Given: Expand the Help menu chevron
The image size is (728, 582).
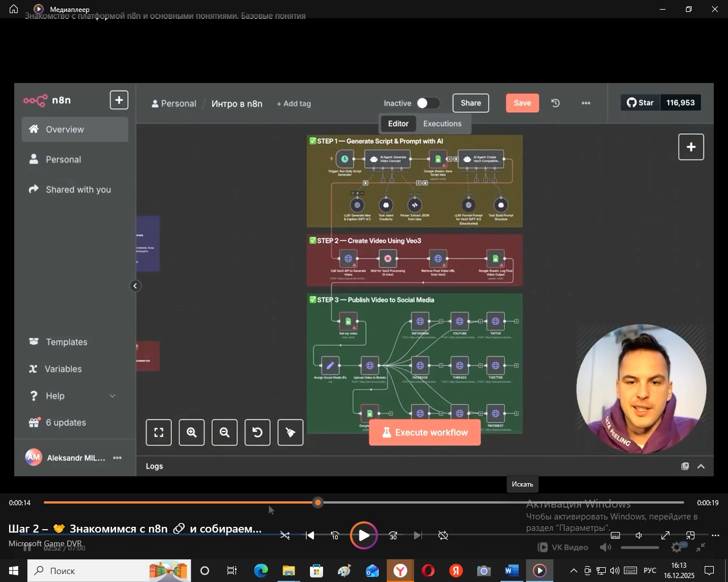Looking at the screenshot, I should click(113, 396).
